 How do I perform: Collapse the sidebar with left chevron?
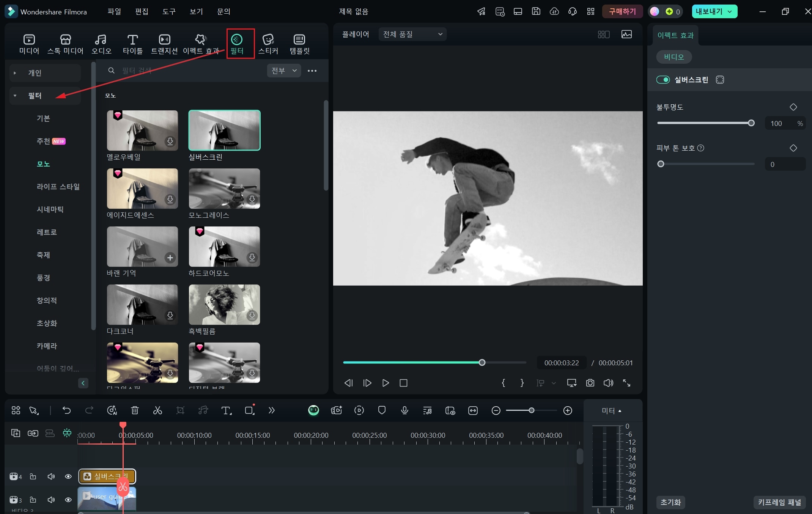pyautogui.click(x=83, y=383)
